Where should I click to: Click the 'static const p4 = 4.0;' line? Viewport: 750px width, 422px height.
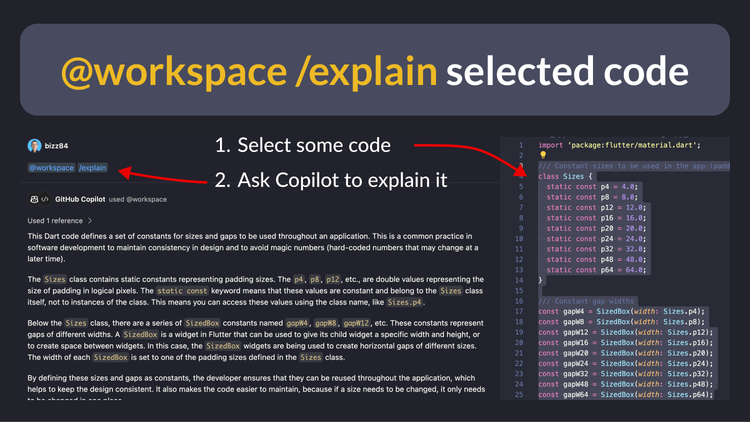click(x=592, y=187)
